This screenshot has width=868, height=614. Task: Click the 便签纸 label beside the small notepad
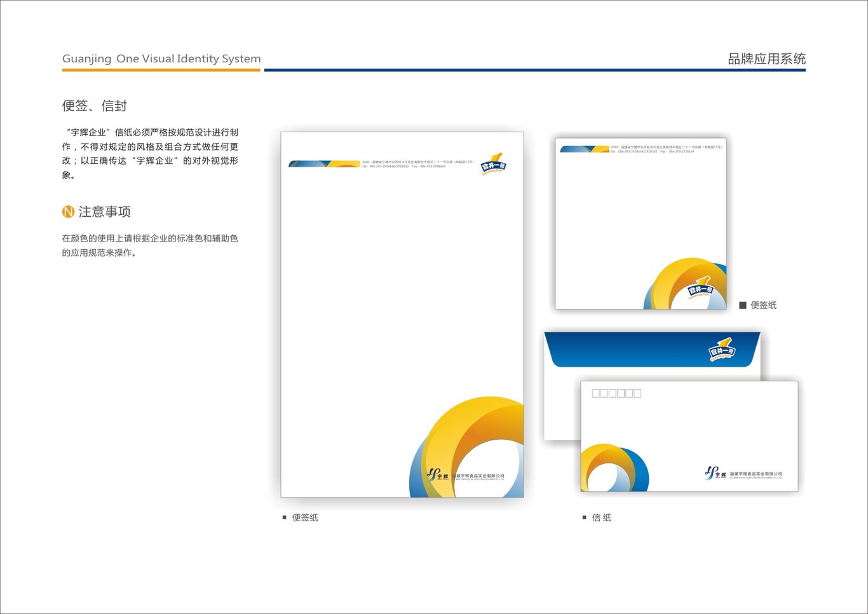click(x=763, y=305)
